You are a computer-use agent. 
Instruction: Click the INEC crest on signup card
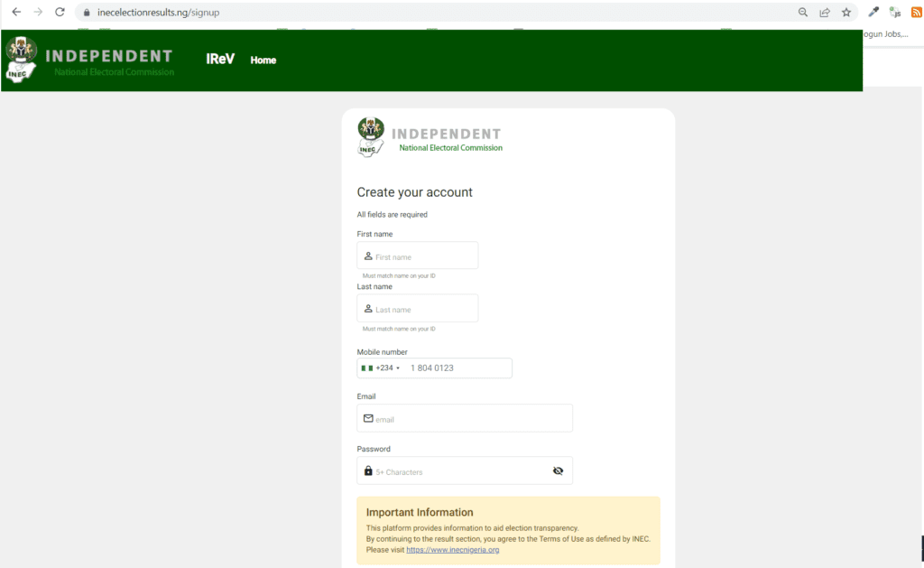point(371,137)
